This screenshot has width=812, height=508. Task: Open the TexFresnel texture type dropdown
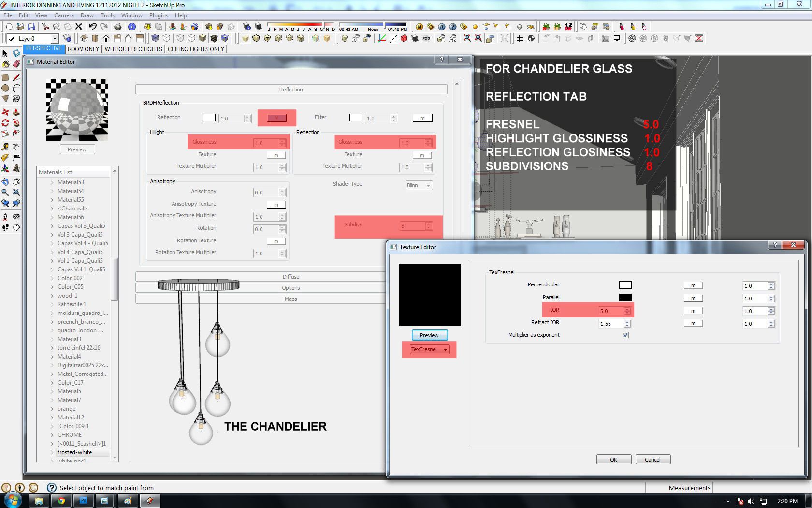click(x=429, y=349)
